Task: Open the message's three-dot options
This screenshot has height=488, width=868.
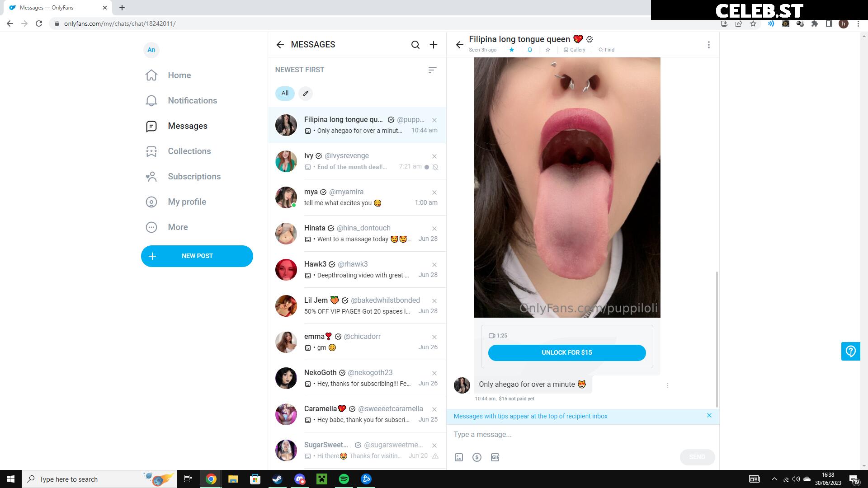Action: coord(667,385)
